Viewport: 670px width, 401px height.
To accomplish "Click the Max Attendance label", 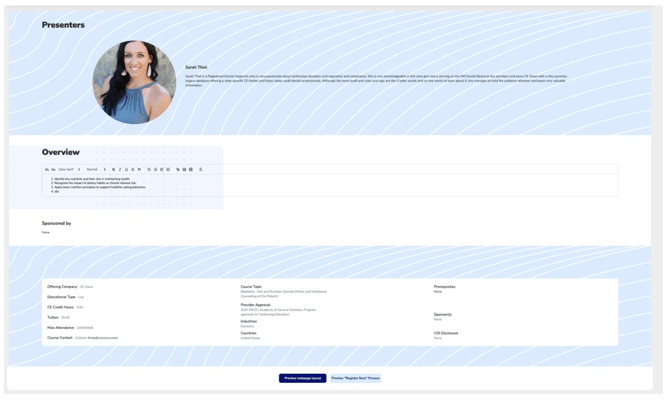I will click(x=61, y=328).
